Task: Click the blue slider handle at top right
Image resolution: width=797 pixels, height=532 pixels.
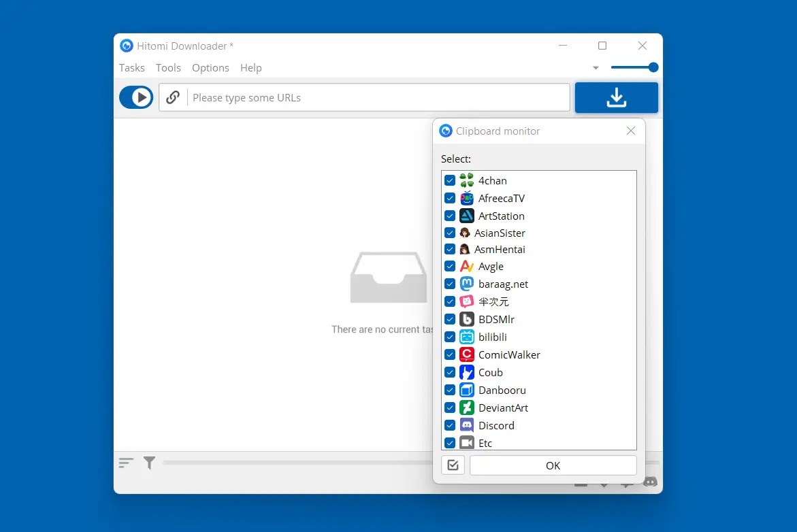Action: coord(653,67)
